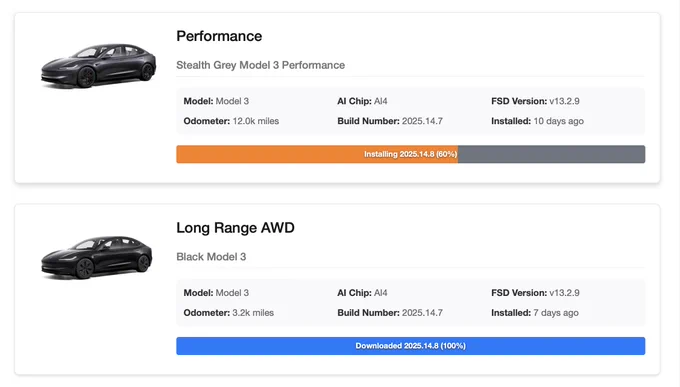This screenshot has height=387, width=680.
Task: Click Build Number 2025.14.7 on Long Range card
Action: point(390,313)
